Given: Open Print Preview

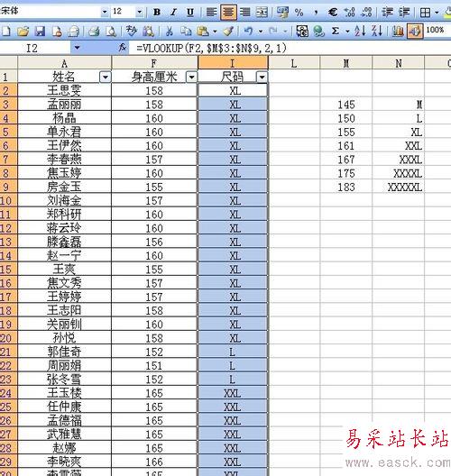Looking at the screenshot, I should [x=111, y=31].
